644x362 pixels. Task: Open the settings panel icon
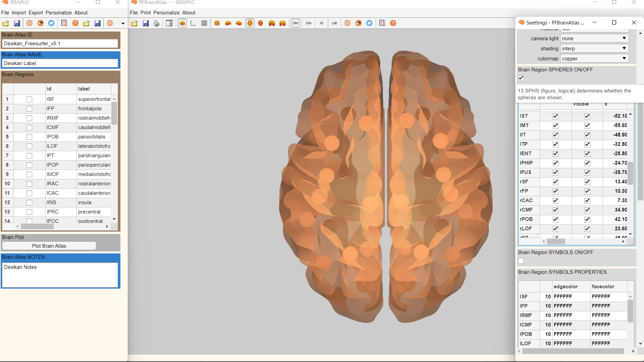pyautogui.click(x=169, y=23)
